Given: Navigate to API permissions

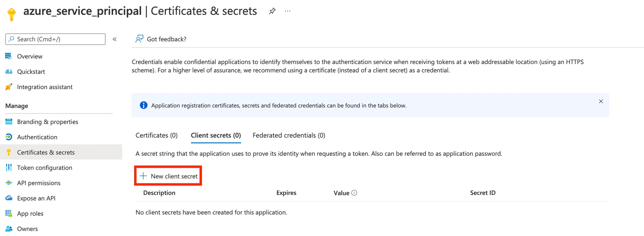Looking at the screenshot, I should pos(39,183).
